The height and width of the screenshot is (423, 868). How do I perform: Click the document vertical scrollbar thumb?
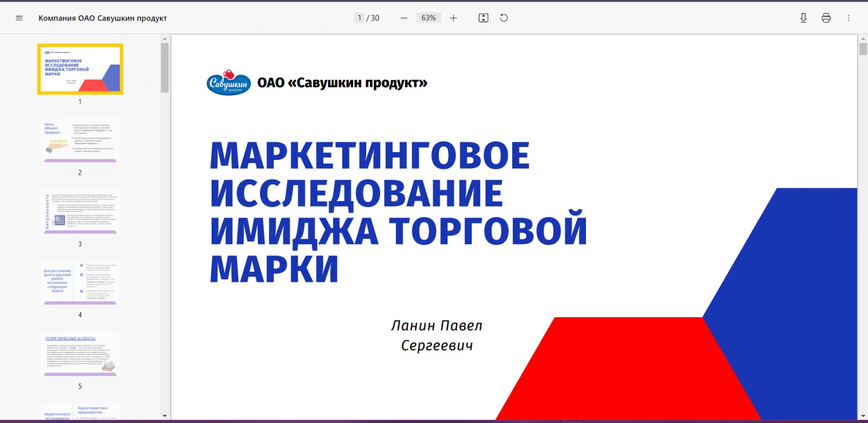coord(863,49)
